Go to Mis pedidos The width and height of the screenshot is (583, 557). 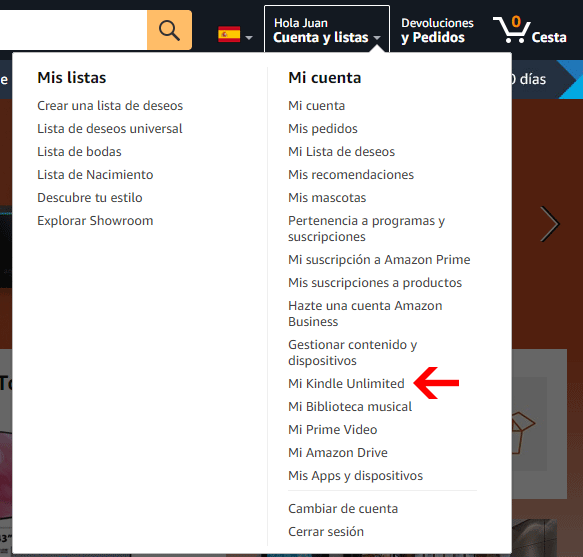point(323,129)
